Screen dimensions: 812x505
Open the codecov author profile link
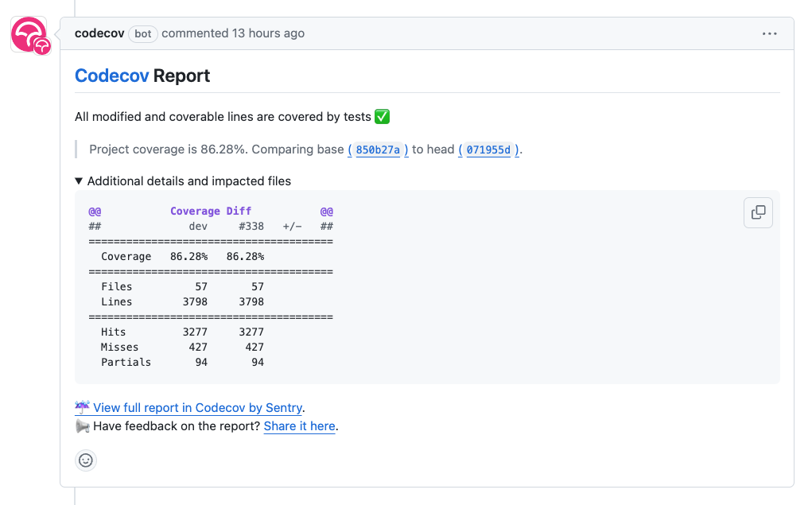coord(99,33)
